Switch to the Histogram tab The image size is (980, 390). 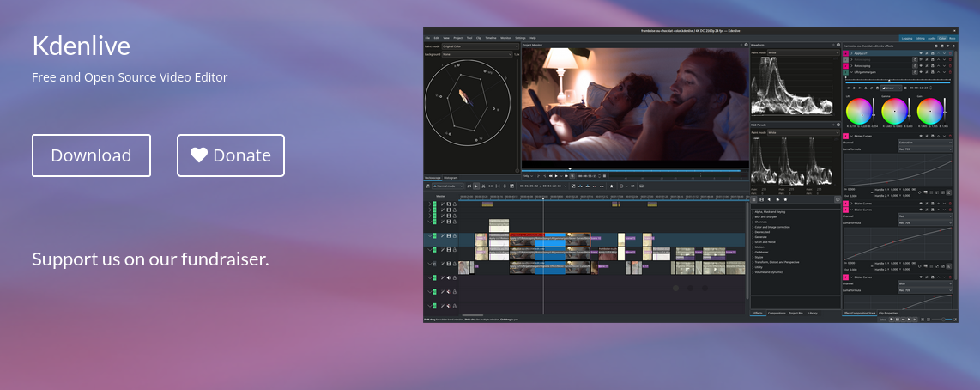tap(451, 178)
